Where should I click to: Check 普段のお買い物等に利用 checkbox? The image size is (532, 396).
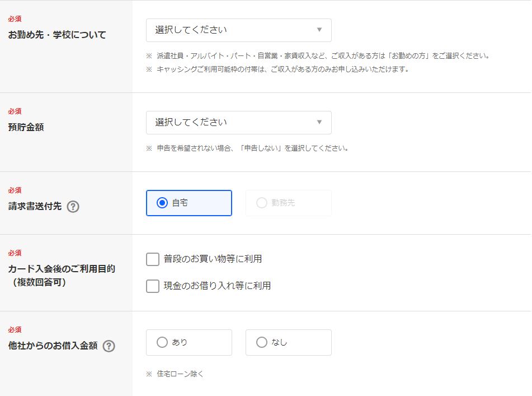point(153,259)
